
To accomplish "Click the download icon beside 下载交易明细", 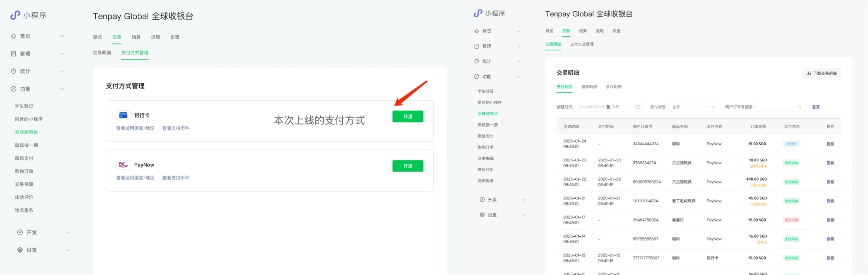I will click(x=808, y=73).
